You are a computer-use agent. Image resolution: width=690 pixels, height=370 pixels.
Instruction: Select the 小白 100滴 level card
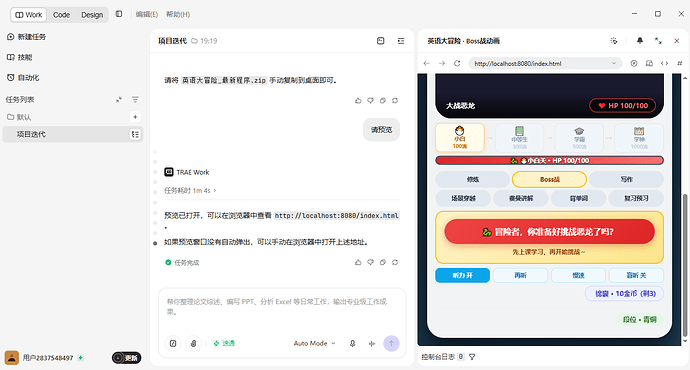tap(460, 138)
